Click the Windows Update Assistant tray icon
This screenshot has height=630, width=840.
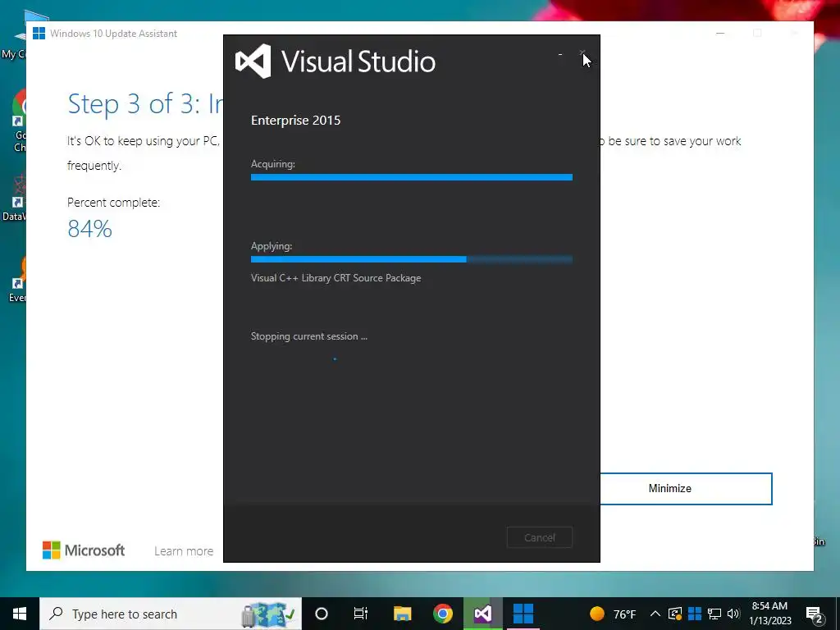point(695,614)
